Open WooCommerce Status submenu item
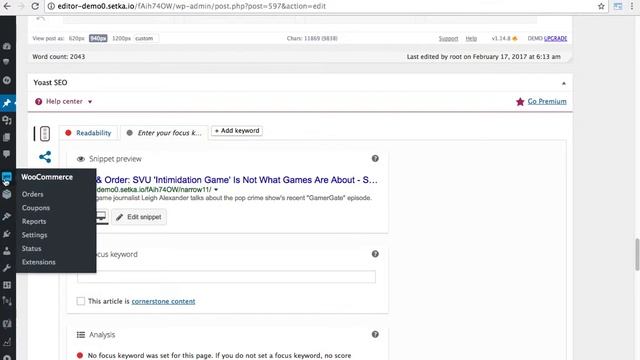Screen dimensions: 640x360 point(31,248)
